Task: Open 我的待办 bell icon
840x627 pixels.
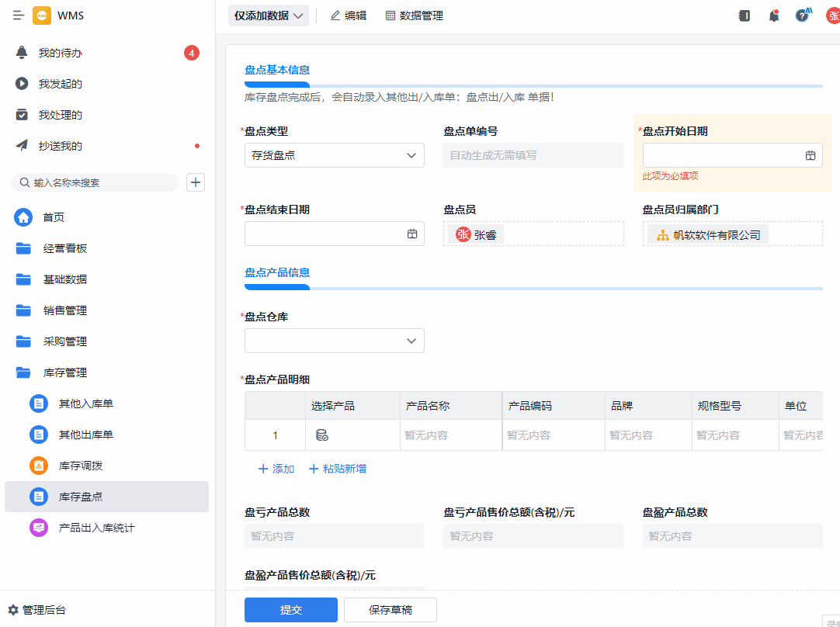Action: click(22, 53)
